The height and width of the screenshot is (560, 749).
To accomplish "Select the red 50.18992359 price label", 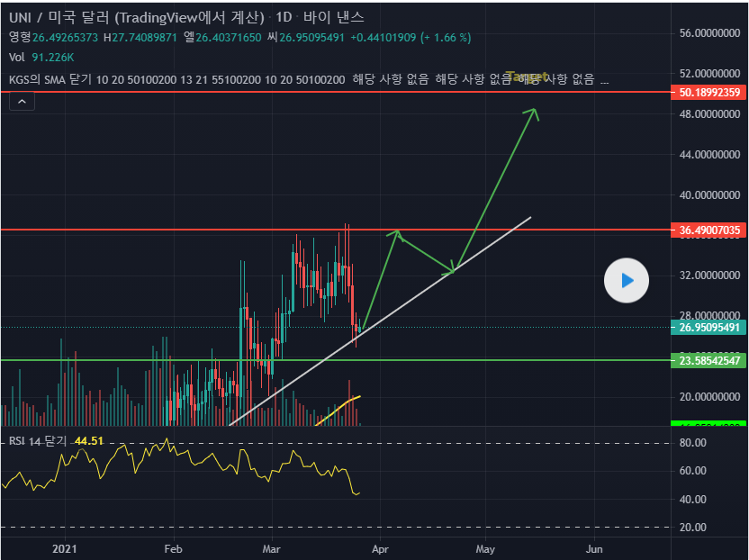I will coord(709,92).
